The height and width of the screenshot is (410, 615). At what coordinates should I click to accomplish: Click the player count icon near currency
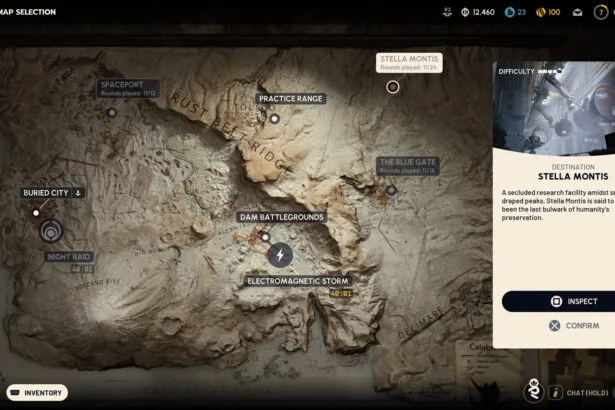pyautogui.click(x=447, y=12)
